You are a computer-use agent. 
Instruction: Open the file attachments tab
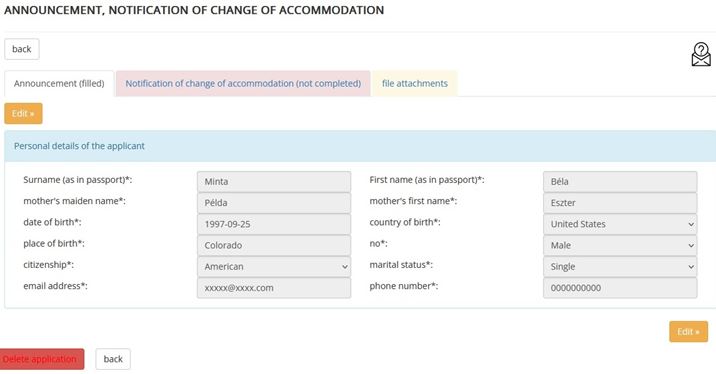[x=415, y=84]
